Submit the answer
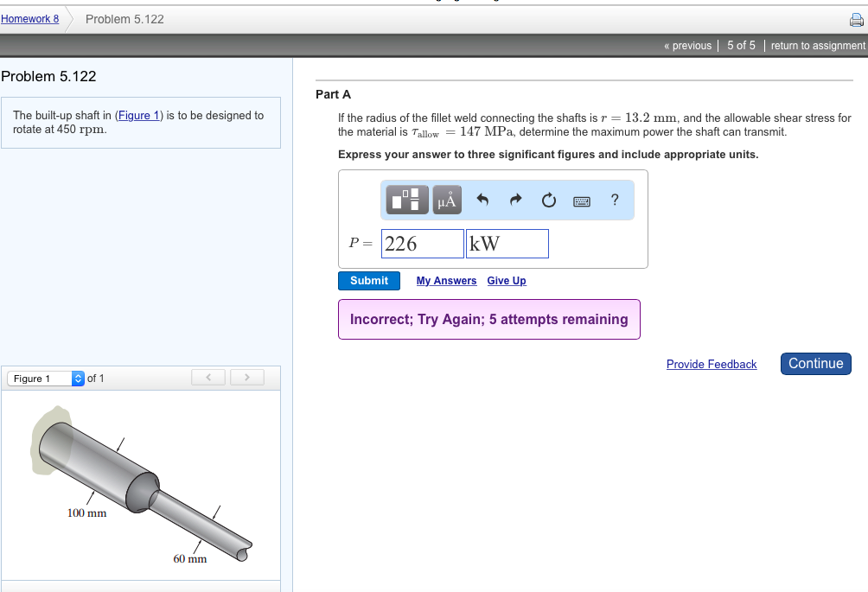The image size is (868, 592). coord(369,281)
